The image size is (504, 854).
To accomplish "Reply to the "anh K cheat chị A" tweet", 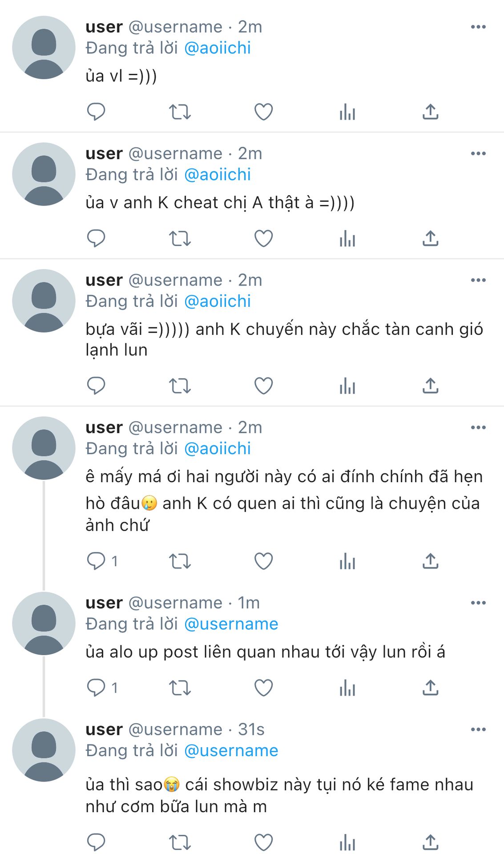I will pos(96,238).
